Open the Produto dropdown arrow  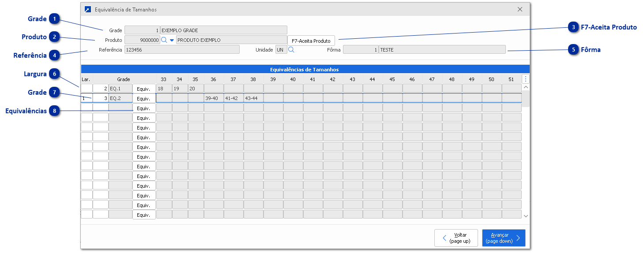pyautogui.click(x=172, y=40)
